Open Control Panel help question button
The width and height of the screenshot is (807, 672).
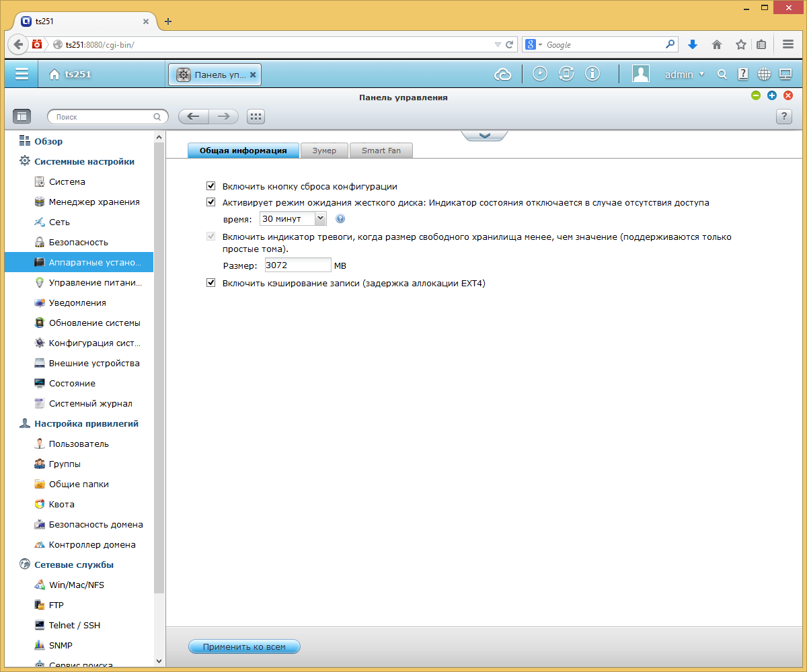[783, 116]
